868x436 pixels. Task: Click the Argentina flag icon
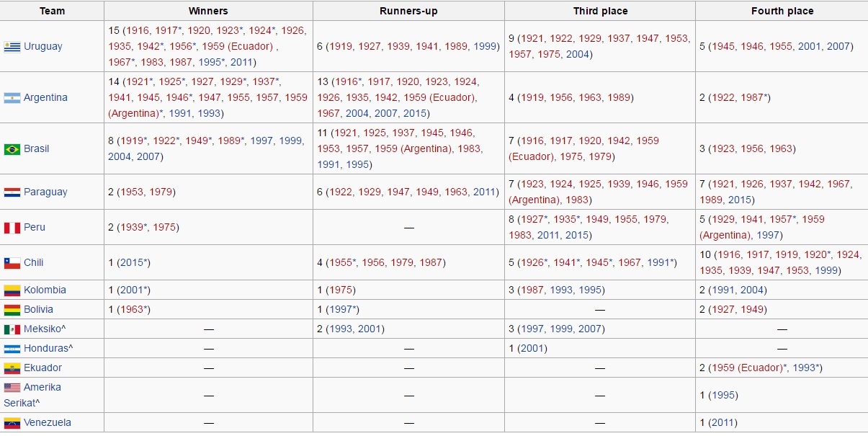(12, 98)
